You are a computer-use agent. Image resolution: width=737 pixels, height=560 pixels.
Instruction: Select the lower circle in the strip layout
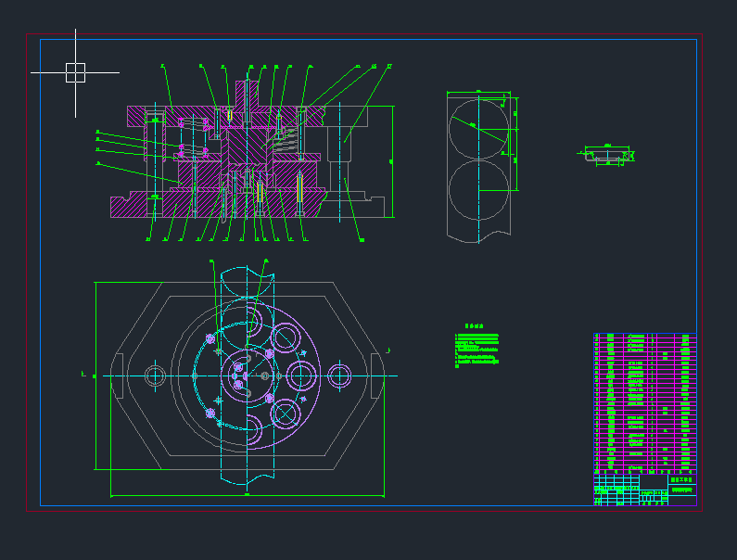[478, 190]
